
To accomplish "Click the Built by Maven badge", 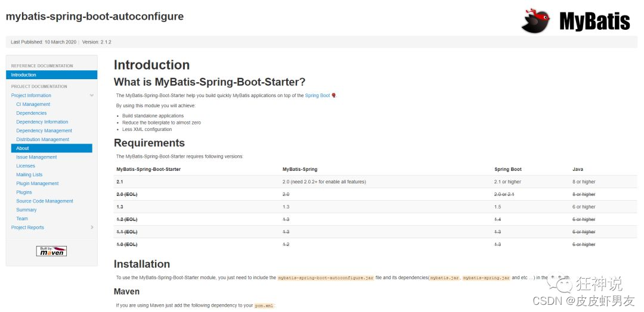I will tap(51, 251).
